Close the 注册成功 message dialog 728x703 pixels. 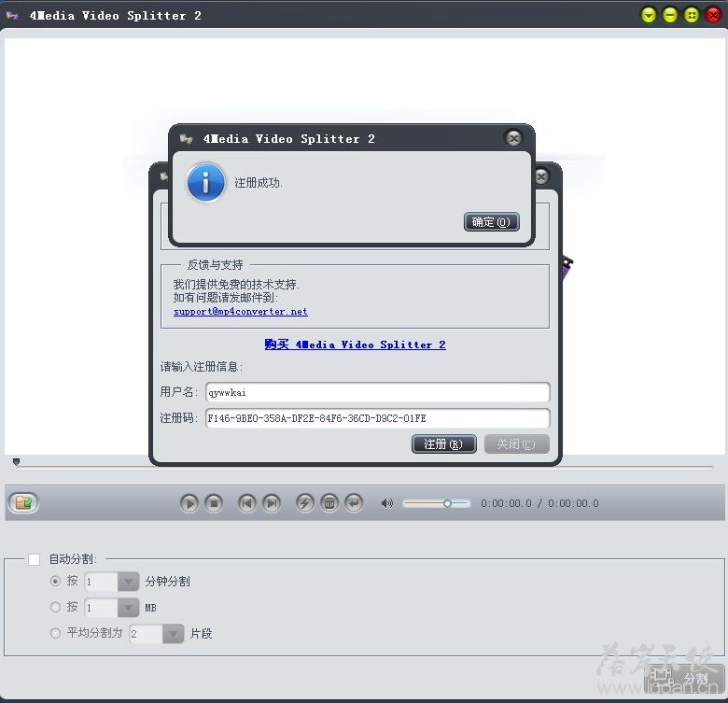pyautogui.click(x=513, y=138)
